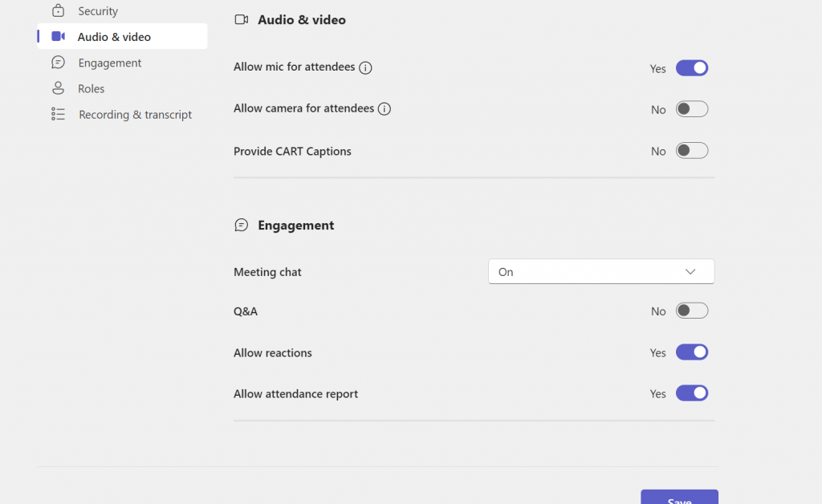822x504 pixels.
Task: Enable Allow camera for attendees toggle
Action: [x=691, y=109]
